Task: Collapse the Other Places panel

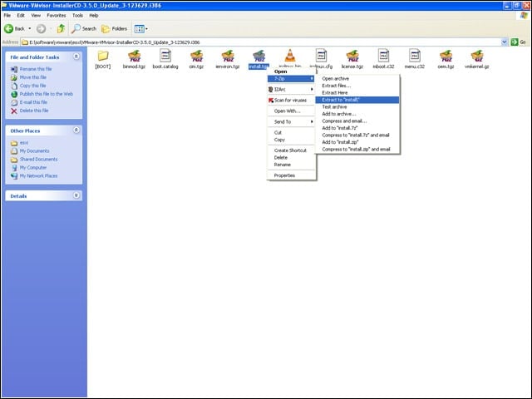Action: (76, 130)
